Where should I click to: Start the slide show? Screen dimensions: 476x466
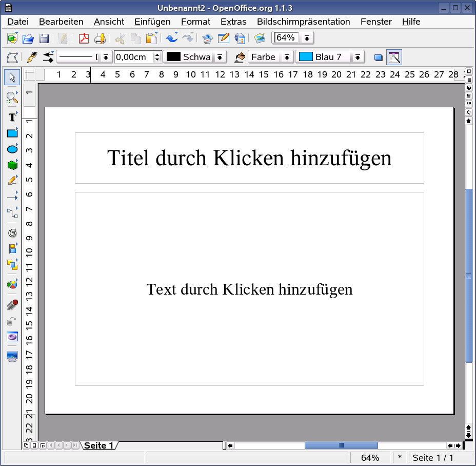[x=468, y=111]
